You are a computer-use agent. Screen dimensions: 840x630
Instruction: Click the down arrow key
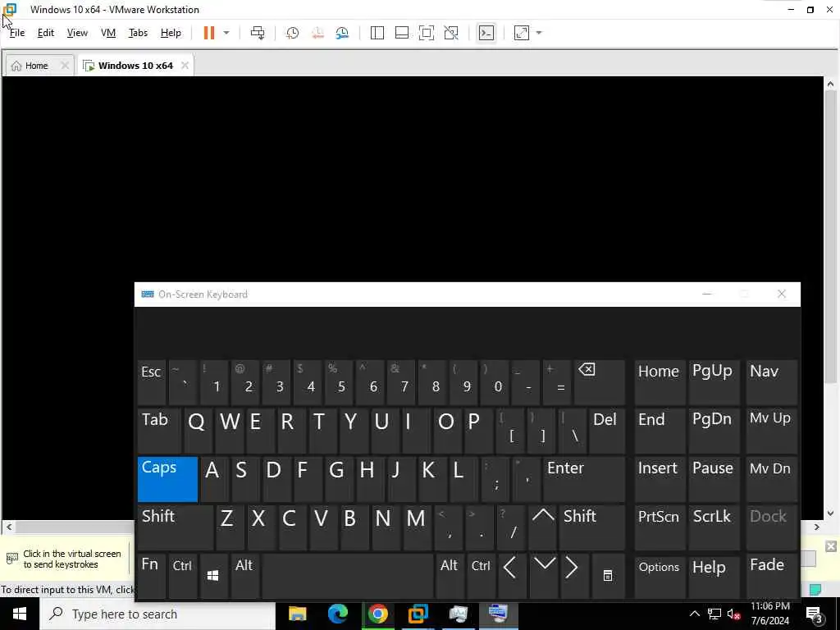[545, 576]
